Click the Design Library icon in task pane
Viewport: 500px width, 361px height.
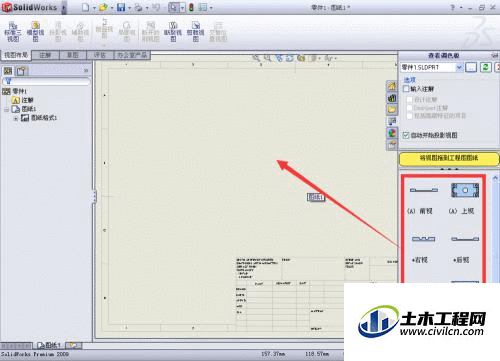[392, 98]
